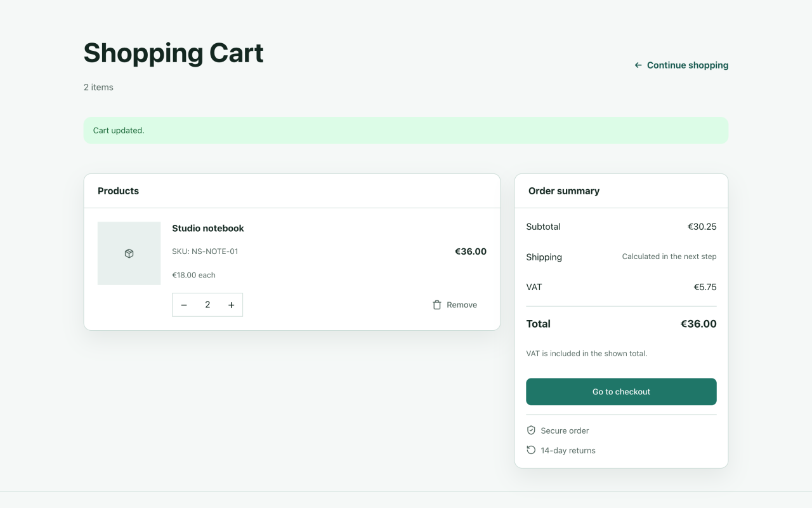
Task: Click the shield icon beside Secure order
Action: 532,431
